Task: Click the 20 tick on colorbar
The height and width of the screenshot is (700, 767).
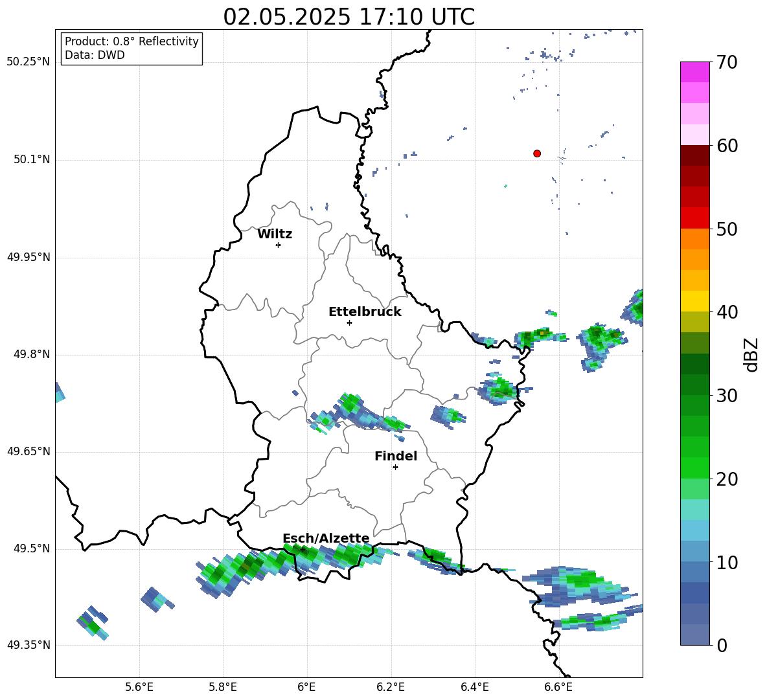Action: tap(727, 479)
